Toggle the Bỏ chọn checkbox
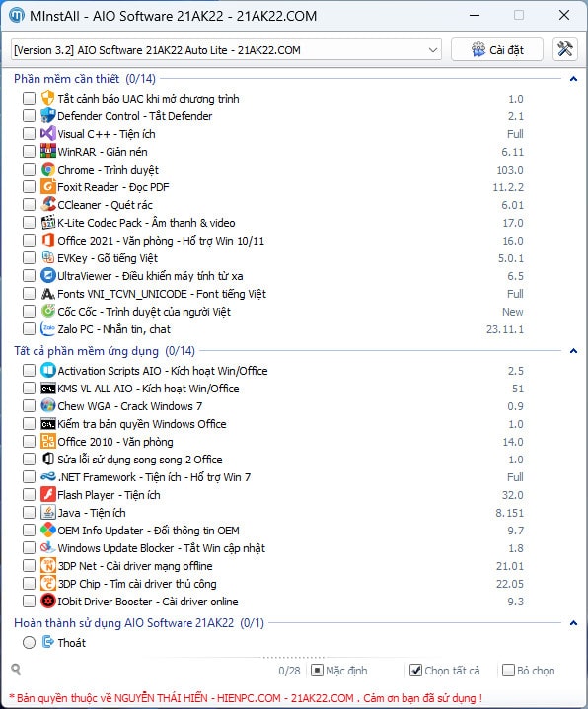This screenshot has width=588, height=709. (x=508, y=671)
